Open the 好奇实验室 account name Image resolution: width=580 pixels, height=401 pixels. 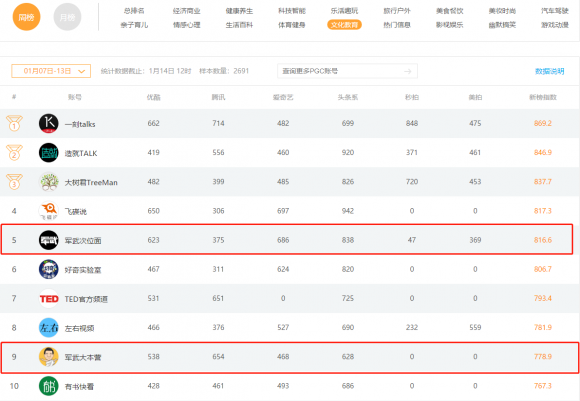pos(83,270)
